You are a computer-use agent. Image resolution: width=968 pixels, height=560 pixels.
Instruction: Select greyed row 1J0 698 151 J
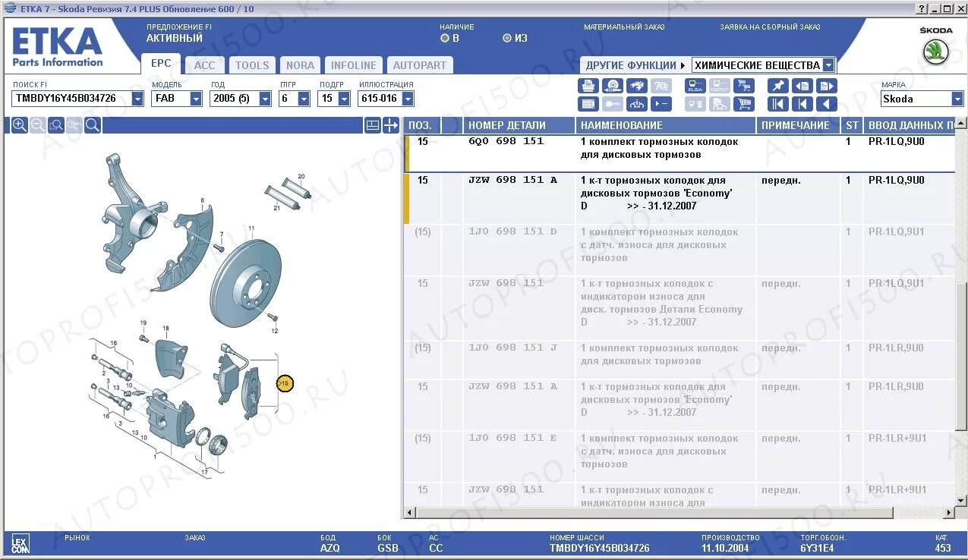(679, 360)
